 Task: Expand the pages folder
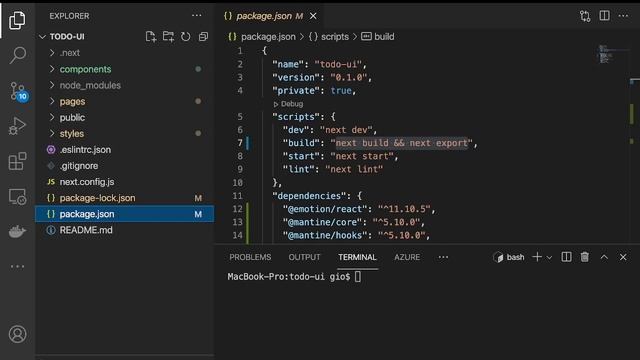pos(124,101)
